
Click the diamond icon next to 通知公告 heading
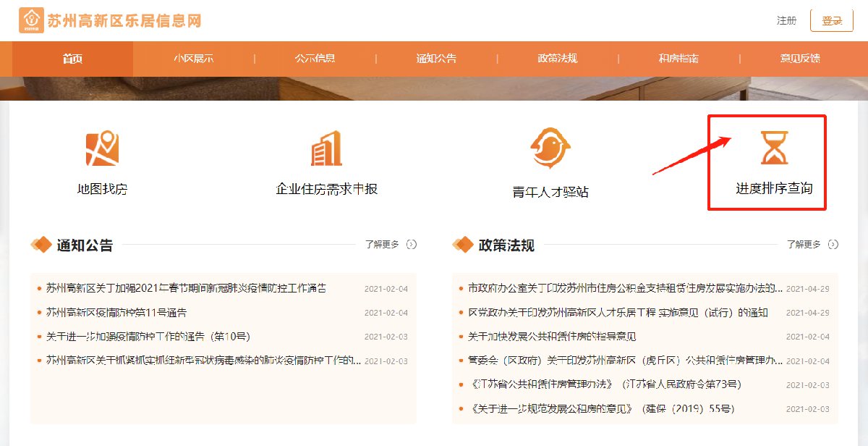pos(41,245)
